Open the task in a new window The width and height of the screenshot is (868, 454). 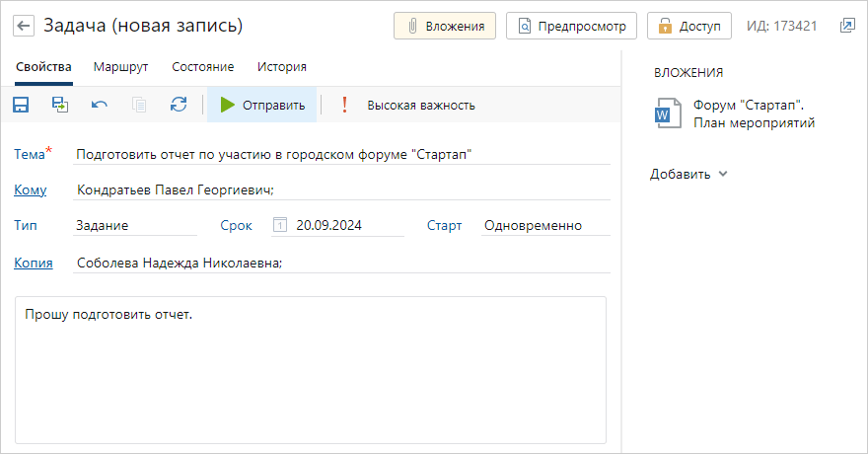click(x=847, y=26)
